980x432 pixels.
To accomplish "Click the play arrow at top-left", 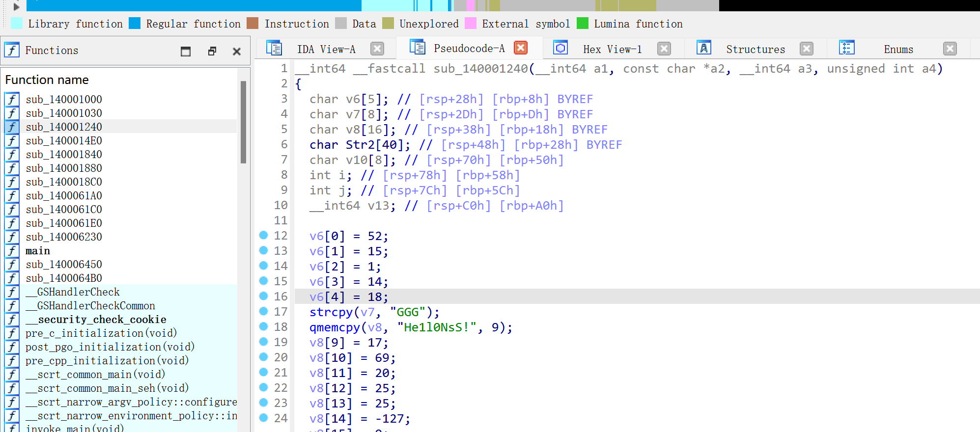I will [x=16, y=7].
